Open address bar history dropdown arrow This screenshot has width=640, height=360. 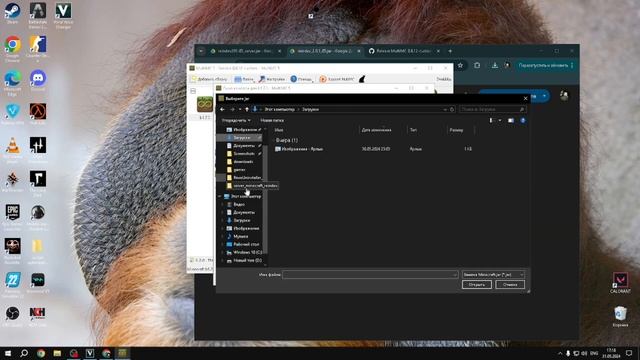[x=445, y=109]
